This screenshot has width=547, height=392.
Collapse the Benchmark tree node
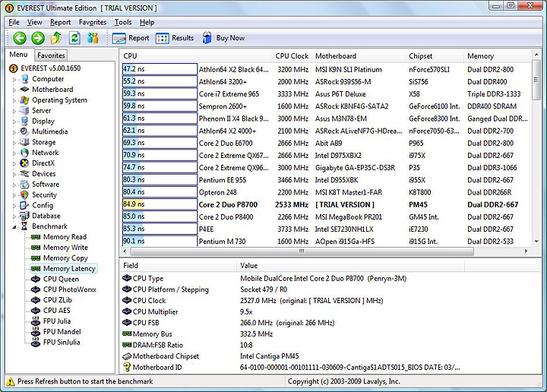(14, 227)
